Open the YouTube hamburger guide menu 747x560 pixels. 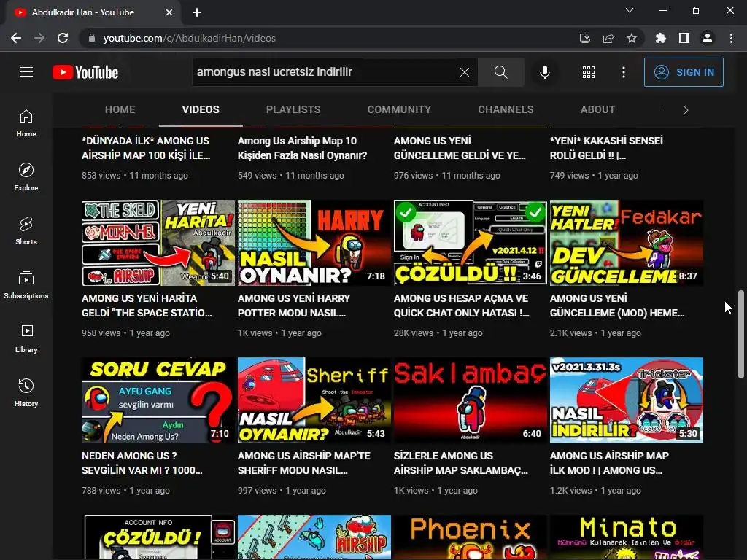26,72
